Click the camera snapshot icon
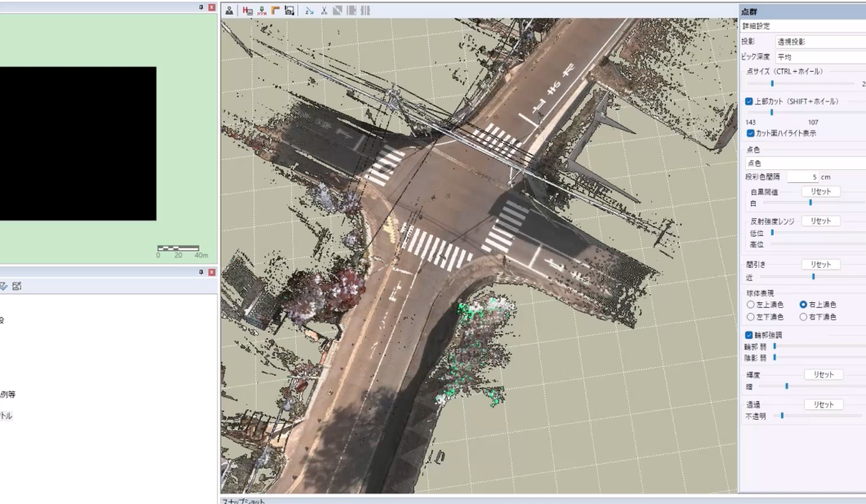This screenshot has width=866, height=504. 289,11
